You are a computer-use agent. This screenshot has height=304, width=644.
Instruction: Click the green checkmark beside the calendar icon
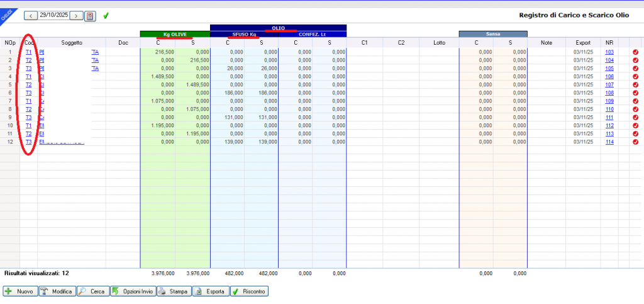click(x=106, y=16)
